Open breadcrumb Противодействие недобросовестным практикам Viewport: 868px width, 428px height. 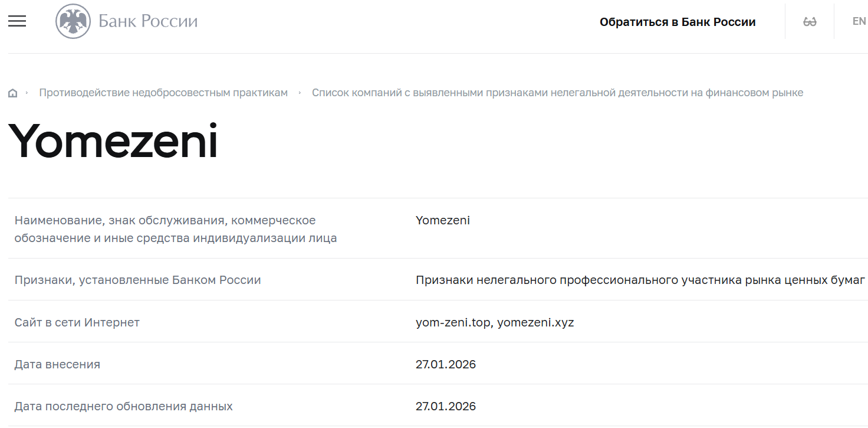click(x=163, y=92)
